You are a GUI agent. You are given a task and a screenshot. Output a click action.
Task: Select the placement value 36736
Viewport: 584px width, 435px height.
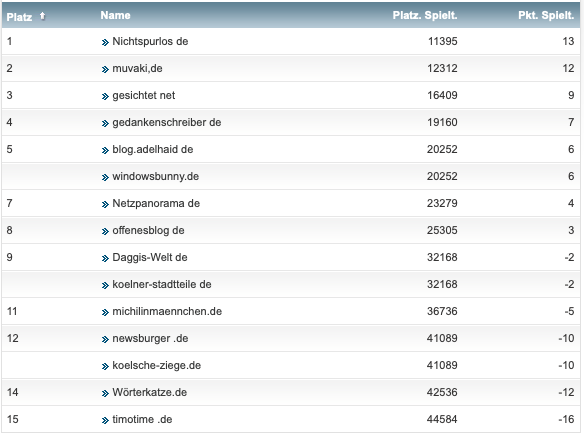click(x=442, y=311)
